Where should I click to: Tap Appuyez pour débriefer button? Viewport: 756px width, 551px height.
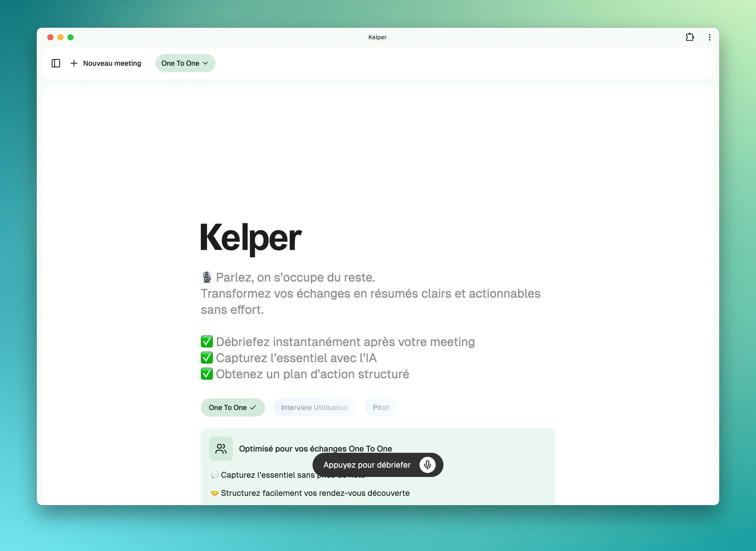[378, 465]
